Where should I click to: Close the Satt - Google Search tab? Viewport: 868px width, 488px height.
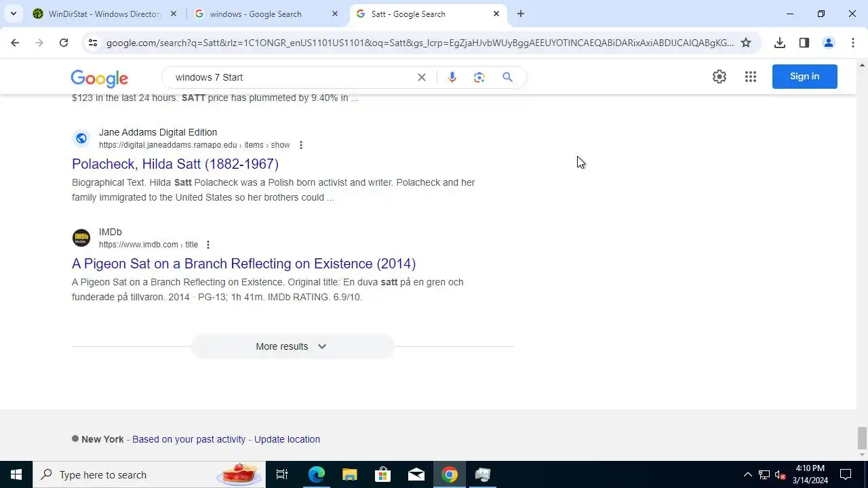496,14
